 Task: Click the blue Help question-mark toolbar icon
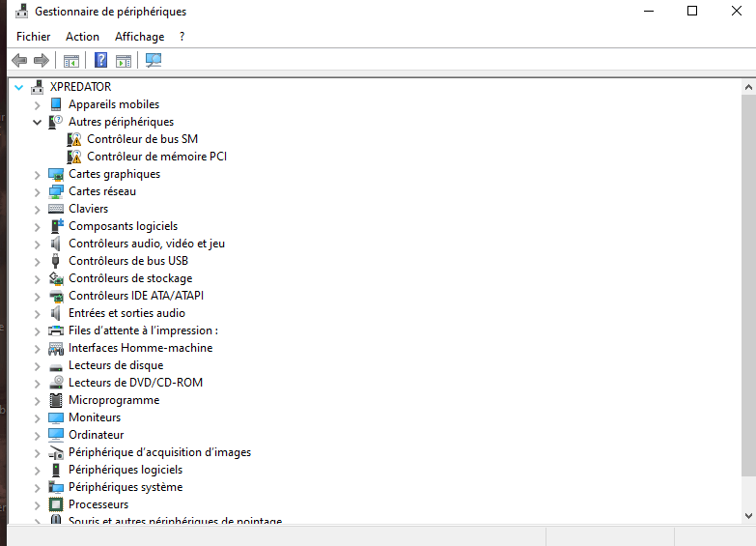coord(100,60)
